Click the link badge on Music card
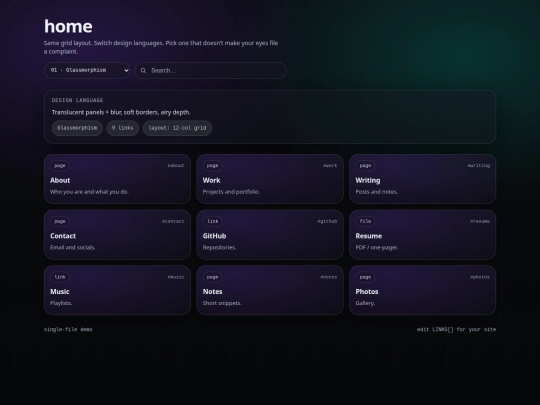540x405 pixels. click(x=60, y=277)
